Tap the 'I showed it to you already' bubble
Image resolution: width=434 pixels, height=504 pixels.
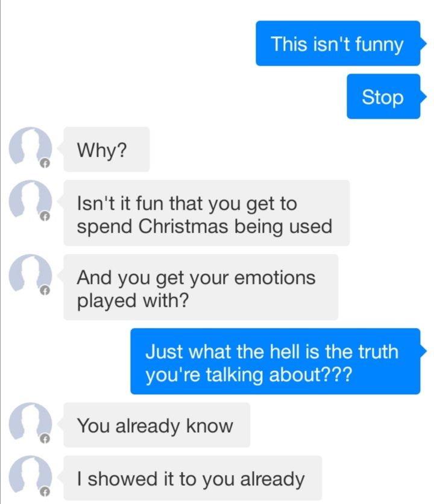pyautogui.click(x=192, y=478)
